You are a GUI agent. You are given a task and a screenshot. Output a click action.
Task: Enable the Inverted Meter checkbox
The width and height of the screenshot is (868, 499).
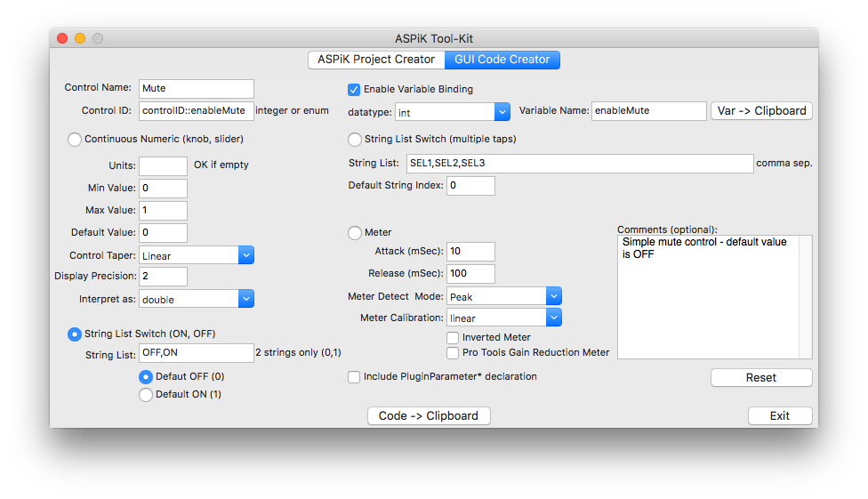[x=453, y=338]
